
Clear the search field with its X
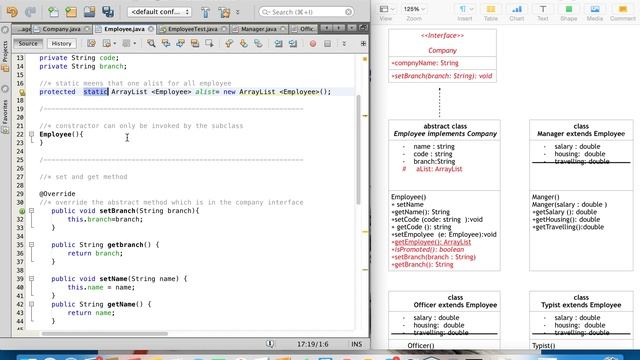(348, 12)
